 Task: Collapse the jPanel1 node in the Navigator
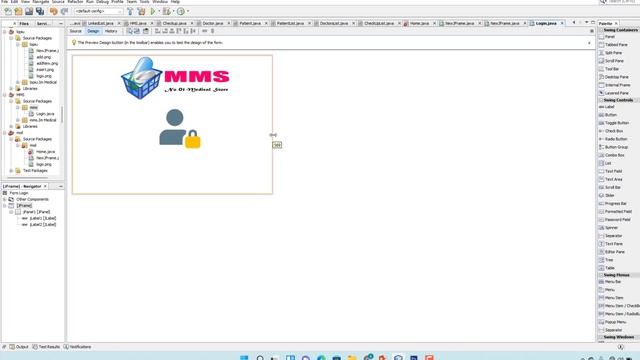(11, 212)
